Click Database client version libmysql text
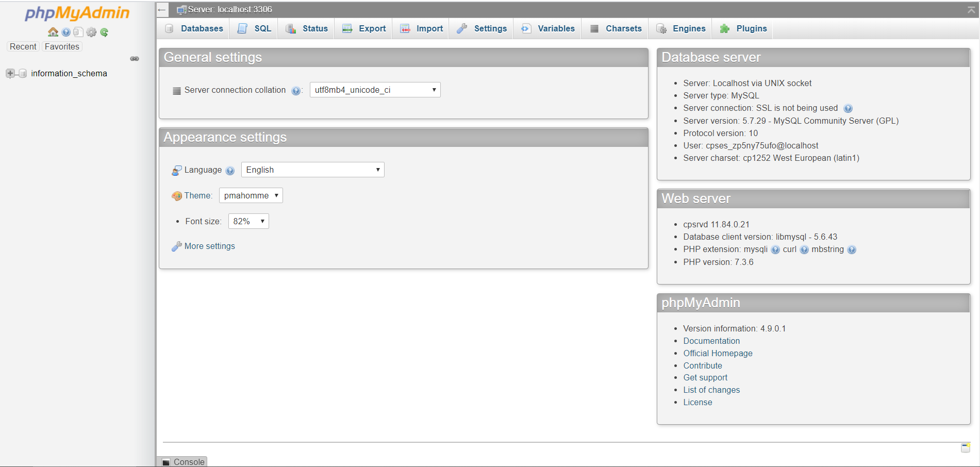 point(760,237)
